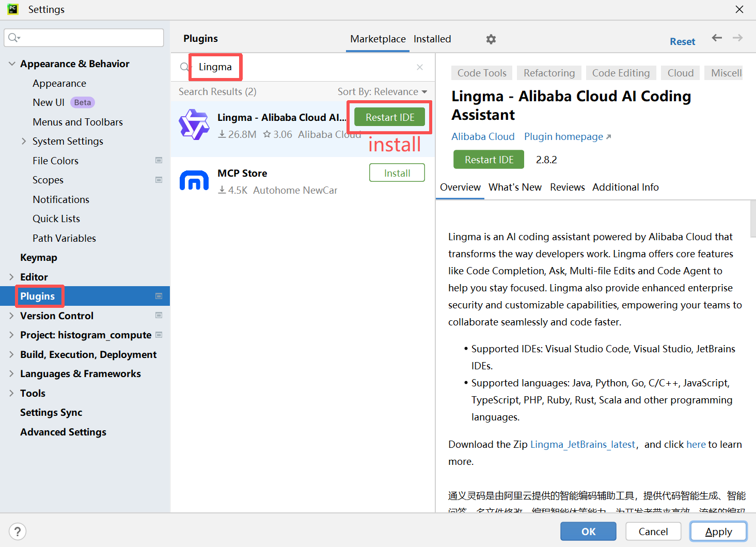Open the Overview tab of Lingma
The image size is (756, 547).
(x=460, y=187)
